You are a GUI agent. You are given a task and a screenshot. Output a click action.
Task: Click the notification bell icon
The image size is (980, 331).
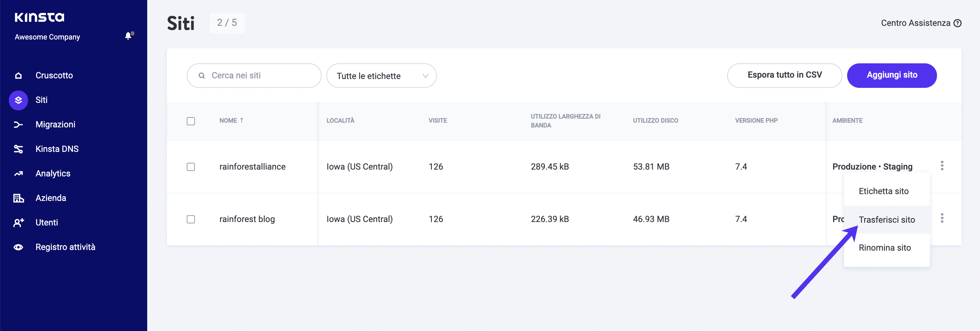(128, 36)
